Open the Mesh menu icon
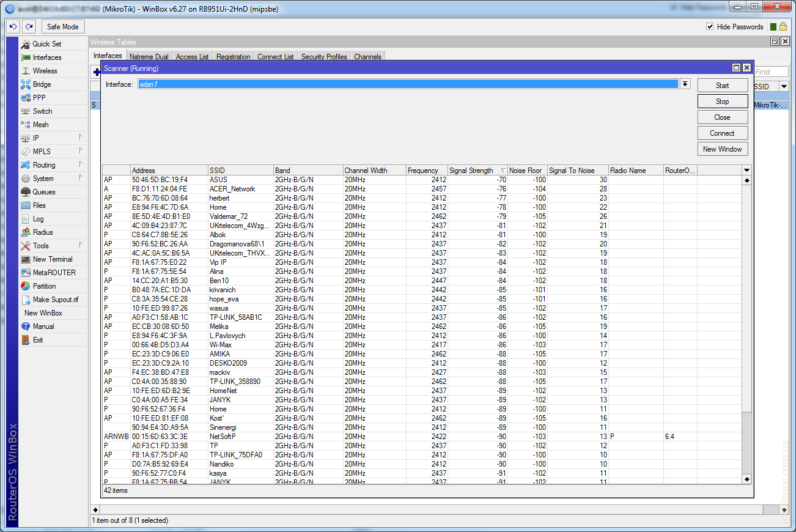Image resolution: width=796 pixels, height=532 pixels. (25, 125)
